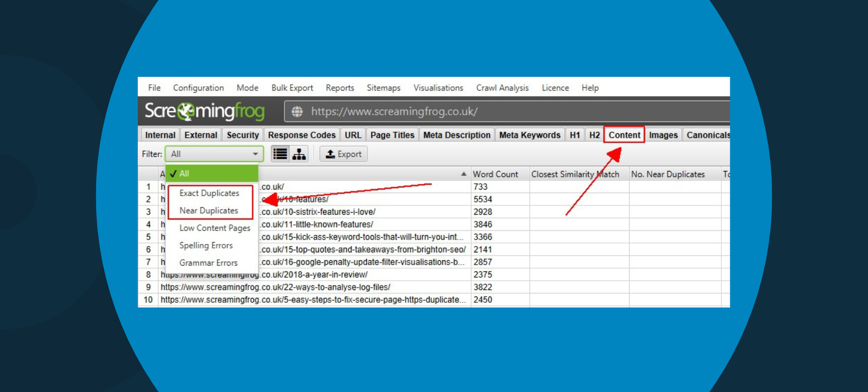Open the Sitemaps menu

click(383, 88)
